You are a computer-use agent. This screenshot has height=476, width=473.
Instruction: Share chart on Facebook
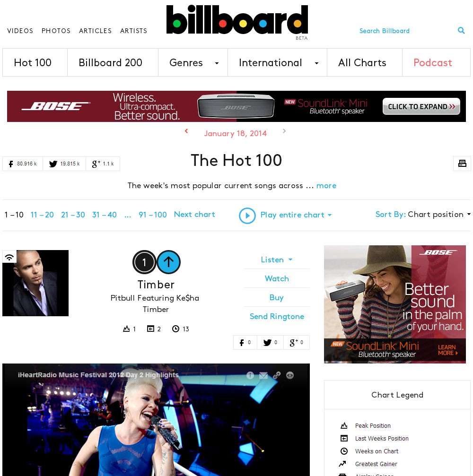[x=23, y=164]
